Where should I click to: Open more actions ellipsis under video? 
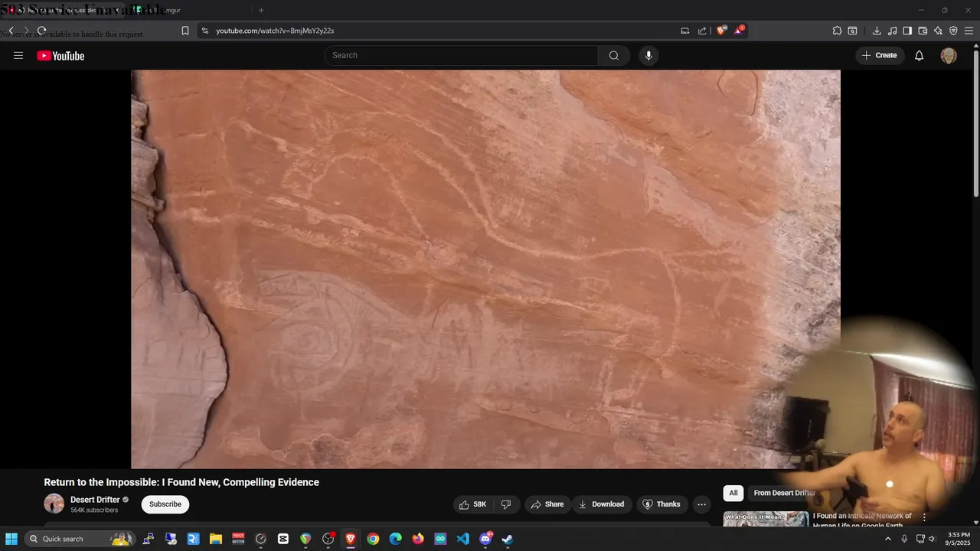coord(701,504)
